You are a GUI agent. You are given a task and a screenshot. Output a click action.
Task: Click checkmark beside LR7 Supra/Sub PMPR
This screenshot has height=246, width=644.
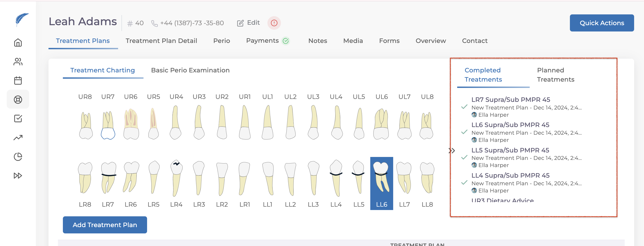coord(464,107)
